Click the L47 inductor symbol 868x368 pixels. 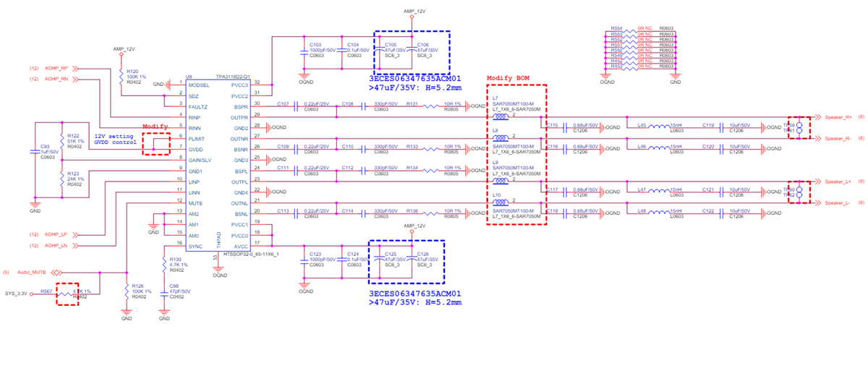(x=659, y=192)
